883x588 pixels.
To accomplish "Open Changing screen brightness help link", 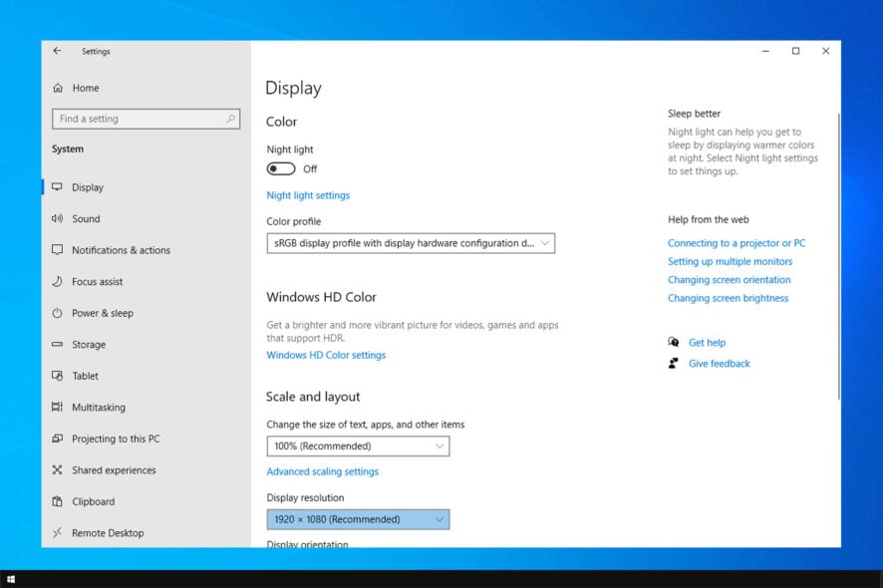I will [x=728, y=298].
